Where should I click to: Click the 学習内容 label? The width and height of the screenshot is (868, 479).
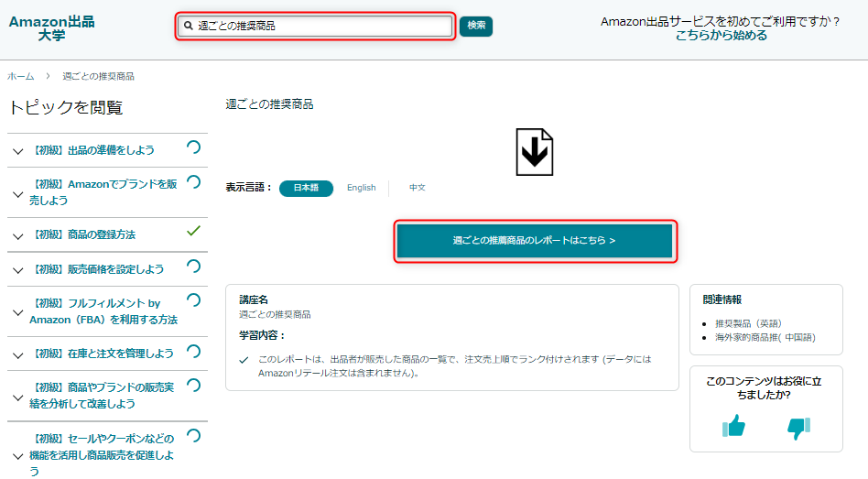(263, 335)
